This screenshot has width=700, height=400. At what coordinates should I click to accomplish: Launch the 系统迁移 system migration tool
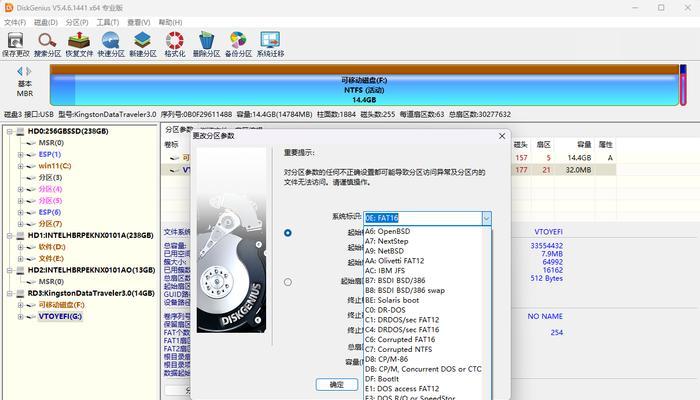coord(270,44)
